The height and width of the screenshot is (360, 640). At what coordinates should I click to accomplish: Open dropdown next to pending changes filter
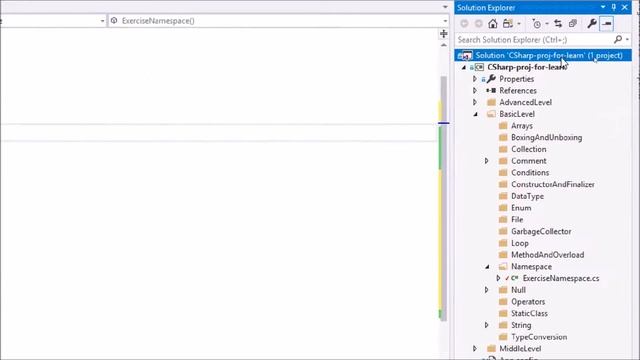click(x=547, y=24)
